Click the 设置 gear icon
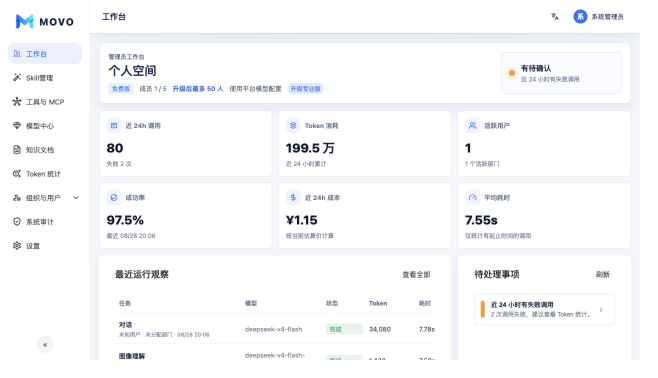The height and width of the screenshot is (378, 658). pyautogui.click(x=17, y=246)
